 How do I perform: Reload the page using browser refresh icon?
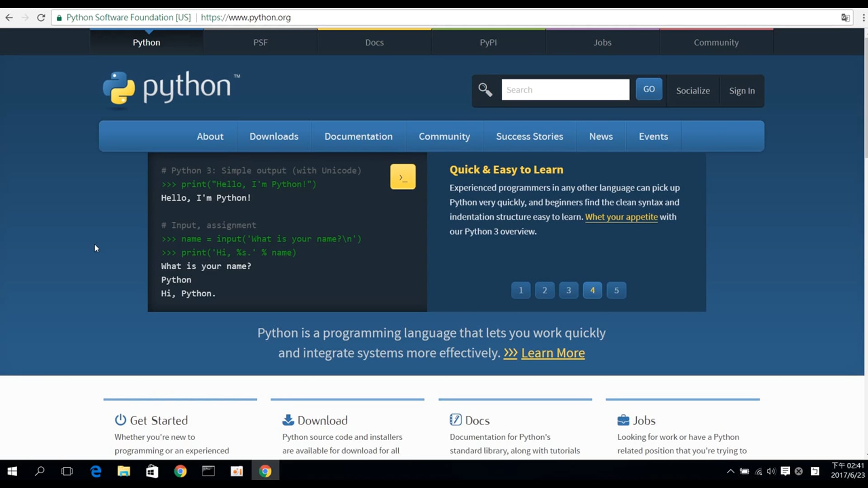coord(41,18)
